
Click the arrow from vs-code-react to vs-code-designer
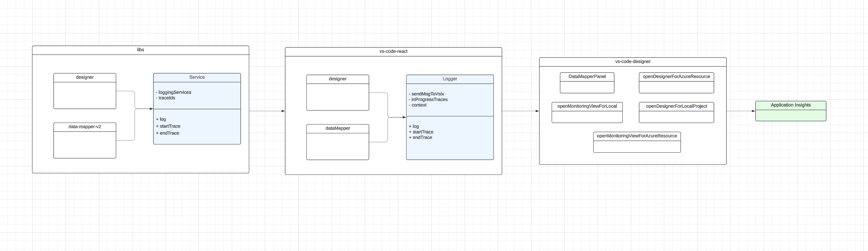pos(521,111)
